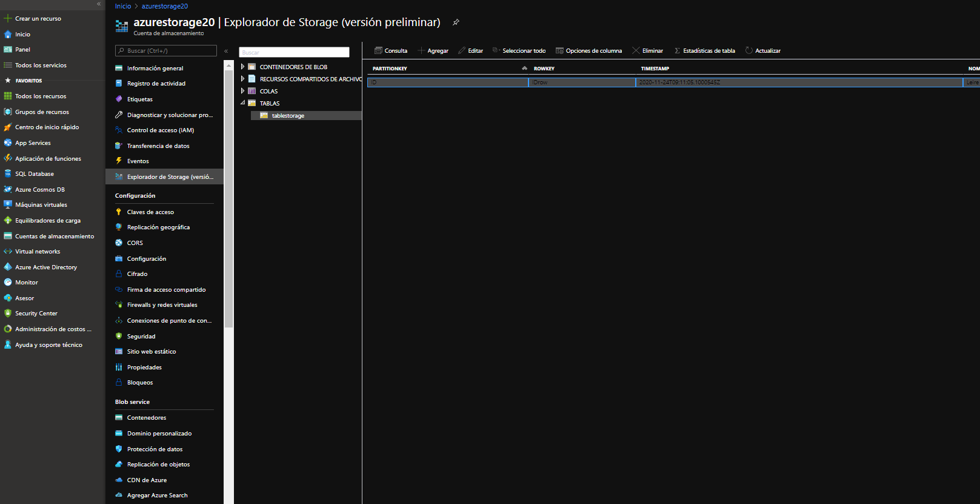The height and width of the screenshot is (504, 980).
Task: Select the timestamp cell 2020-11-24T09:11:05
Action: pyautogui.click(x=799, y=82)
